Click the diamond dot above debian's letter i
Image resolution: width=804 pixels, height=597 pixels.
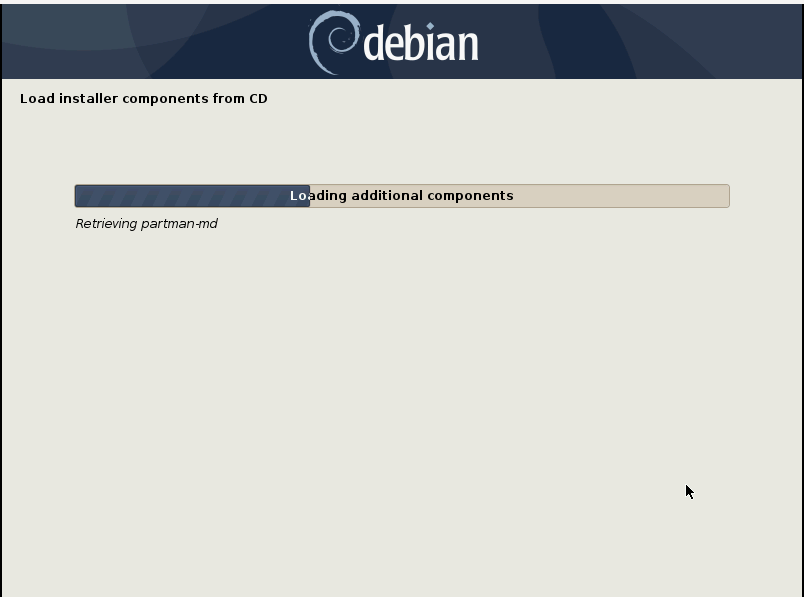tap(430, 26)
